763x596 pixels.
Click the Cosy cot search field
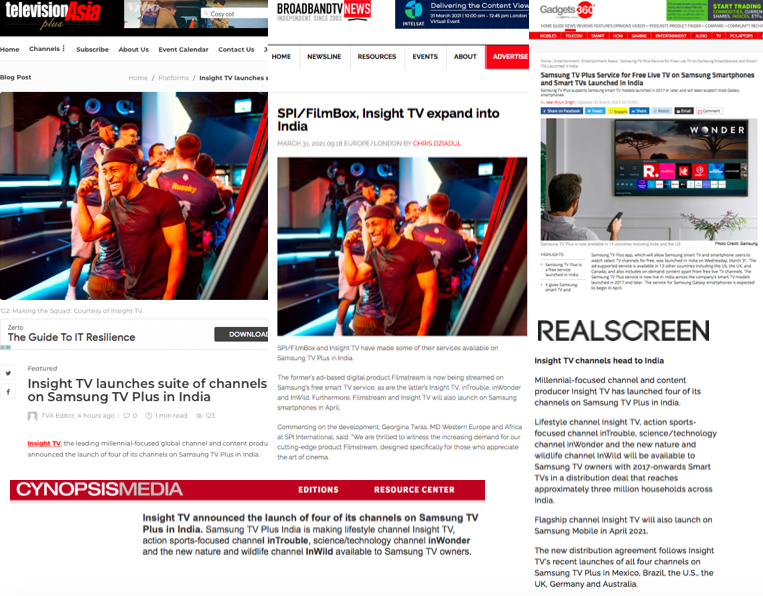click(x=235, y=14)
